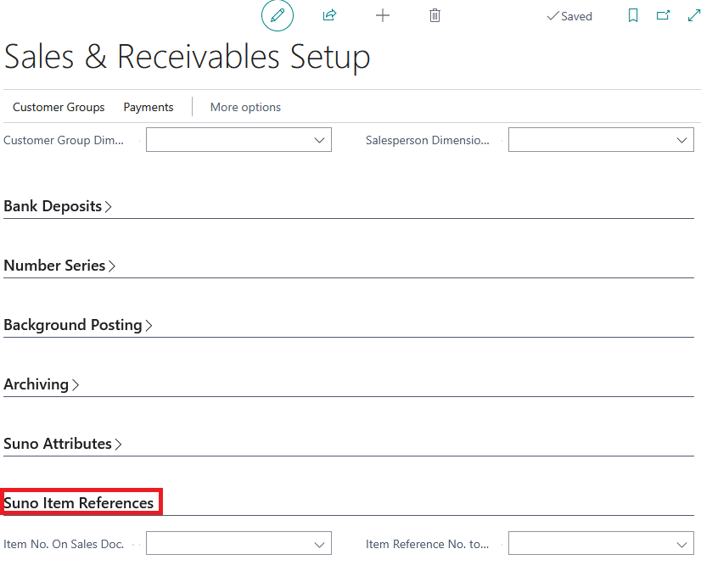The width and height of the screenshot is (701, 588).
Task: Collapse the Suno Item References heading
Action: (x=79, y=503)
